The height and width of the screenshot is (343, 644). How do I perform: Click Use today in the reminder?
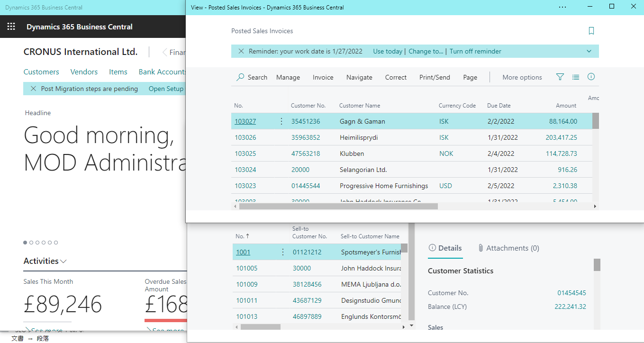[x=387, y=51]
